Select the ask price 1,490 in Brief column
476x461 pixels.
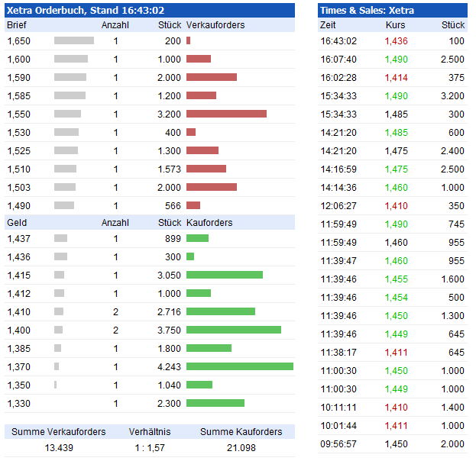[18, 205]
